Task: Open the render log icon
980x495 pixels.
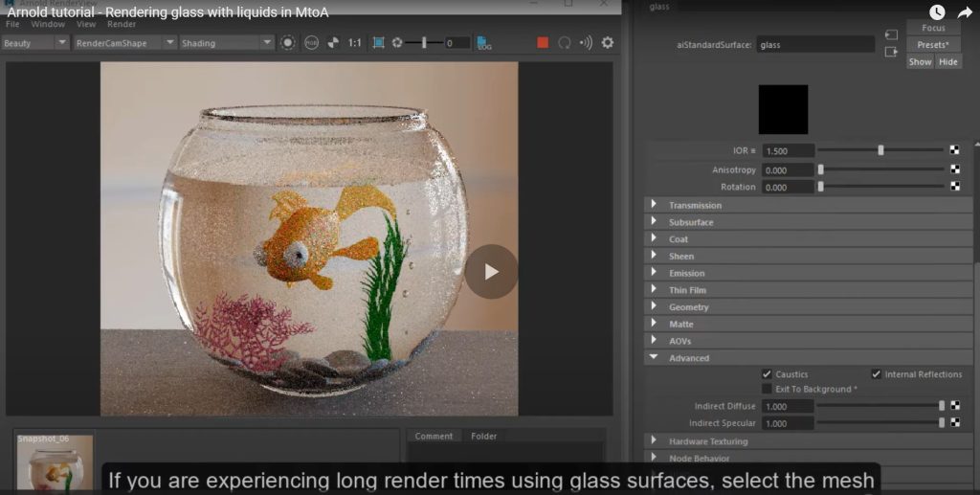Action: tap(484, 42)
